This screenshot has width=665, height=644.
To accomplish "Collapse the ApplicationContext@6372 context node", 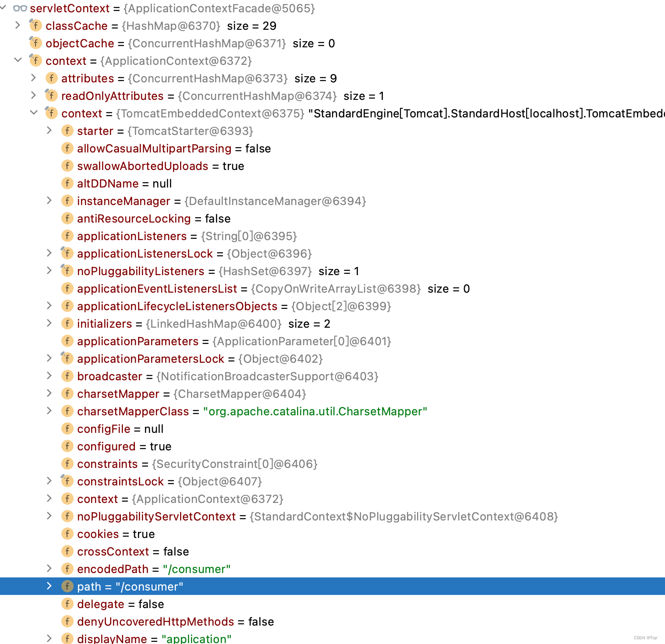I will [x=18, y=60].
